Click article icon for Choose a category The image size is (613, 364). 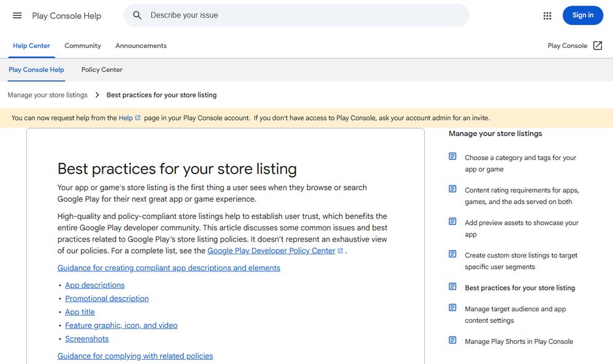pyautogui.click(x=452, y=156)
